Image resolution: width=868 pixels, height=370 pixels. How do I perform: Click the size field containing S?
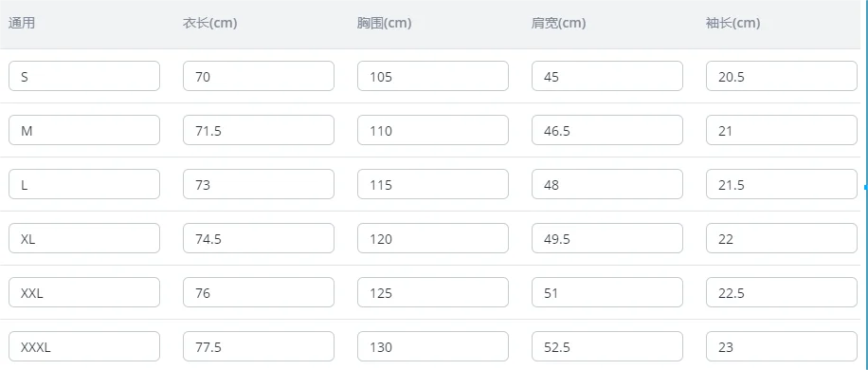84,76
